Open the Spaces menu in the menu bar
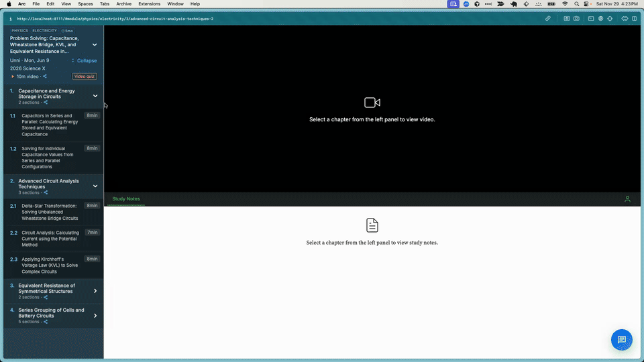Screen dimensions: 644x362 point(85,4)
